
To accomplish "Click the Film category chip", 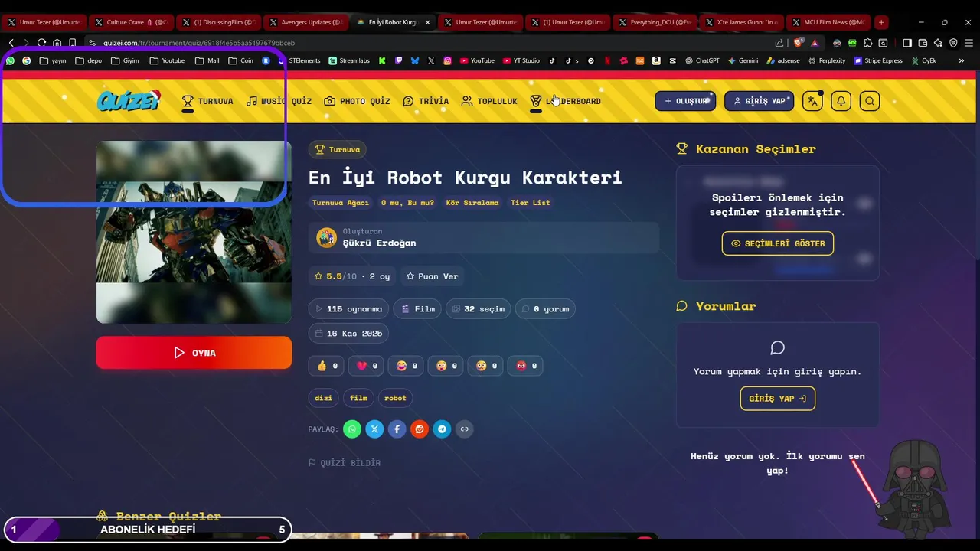I will [x=417, y=309].
